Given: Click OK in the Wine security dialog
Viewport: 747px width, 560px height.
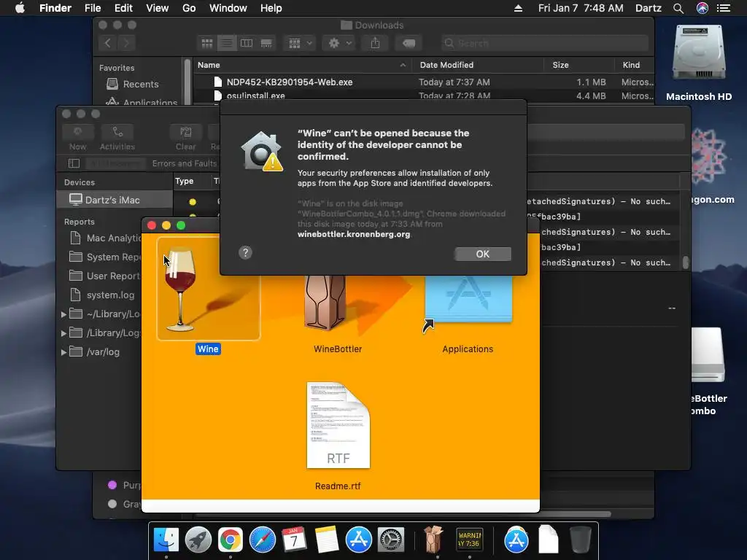Looking at the screenshot, I should (x=482, y=254).
